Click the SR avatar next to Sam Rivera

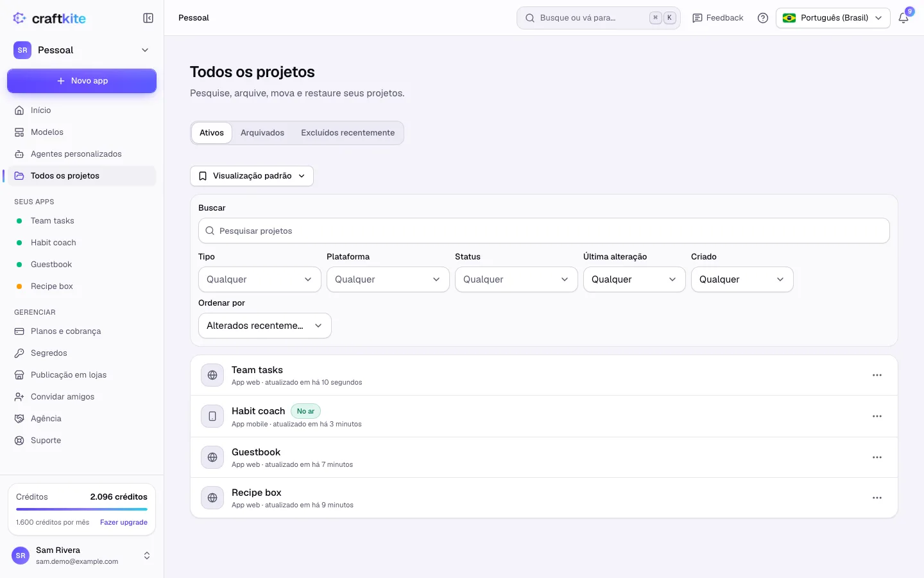click(x=21, y=556)
